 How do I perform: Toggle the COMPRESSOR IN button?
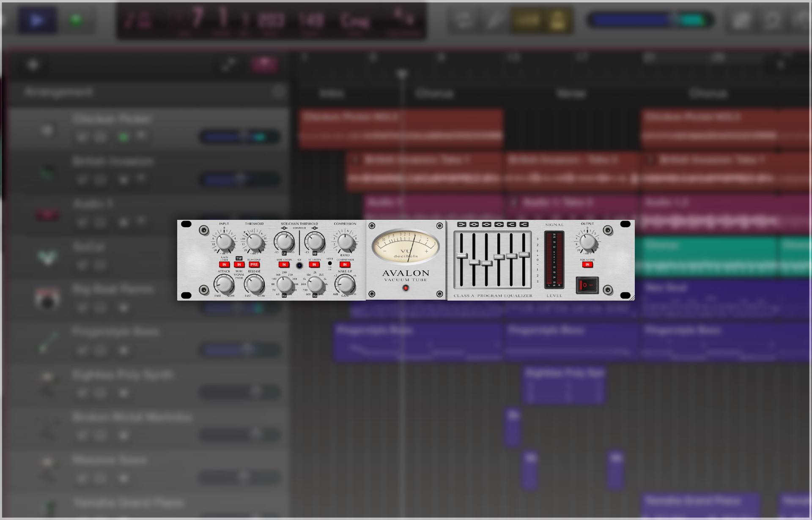coord(345,265)
